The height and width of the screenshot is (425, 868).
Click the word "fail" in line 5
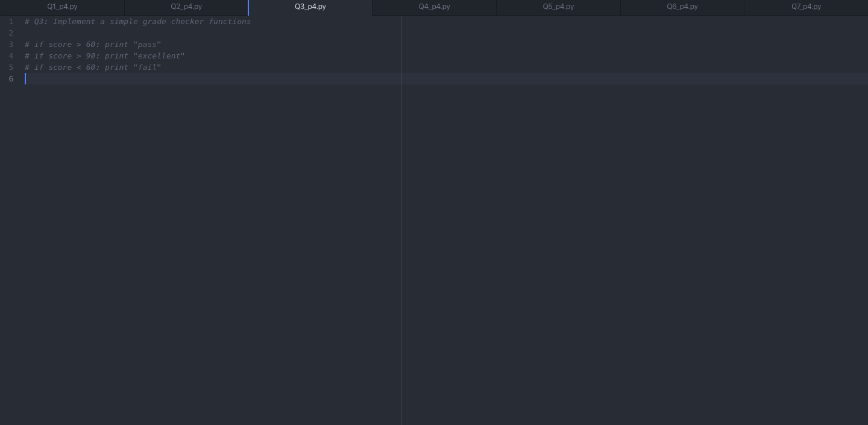tap(147, 68)
